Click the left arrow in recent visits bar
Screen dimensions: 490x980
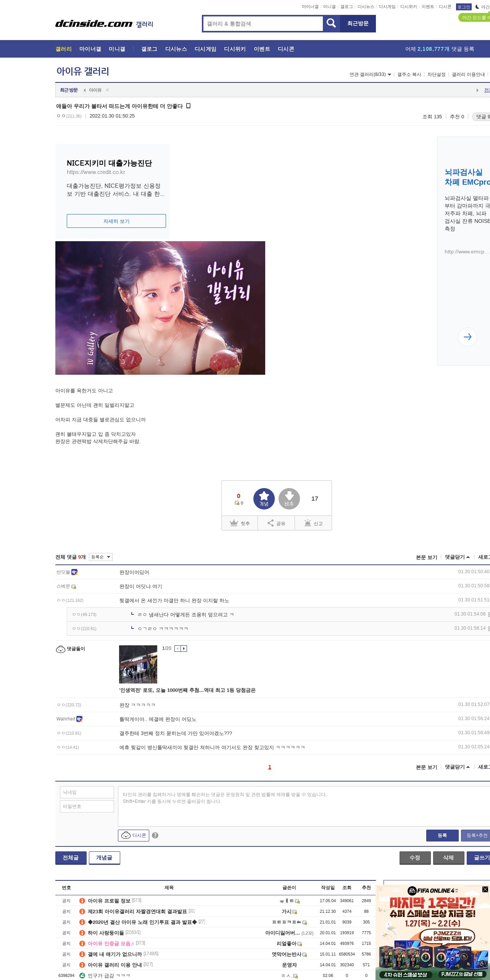(84, 90)
